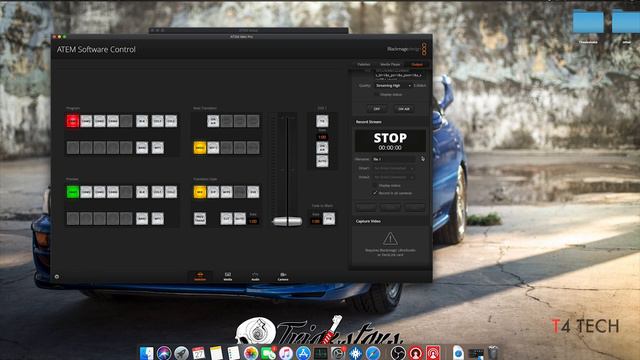Open the Drive 1 dropdown

tap(393, 168)
